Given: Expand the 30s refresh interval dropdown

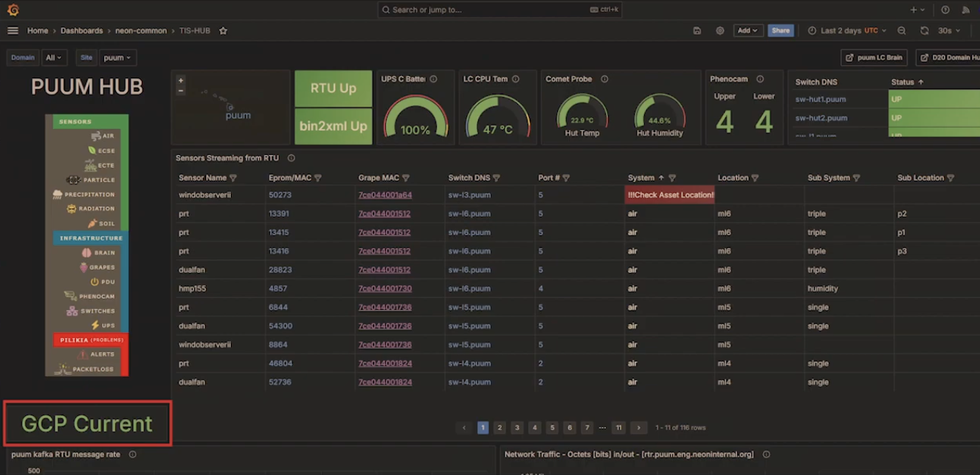Looking at the screenshot, I should 949,31.
